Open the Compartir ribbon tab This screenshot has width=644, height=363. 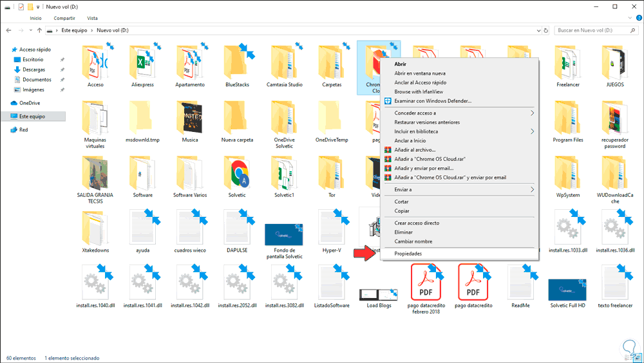coord(64,18)
